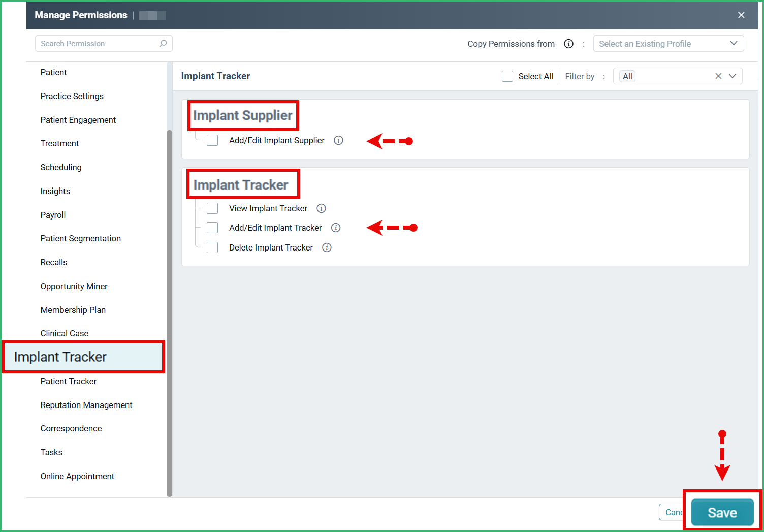The height and width of the screenshot is (532, 764).
Task: Click the category list scrollbar
Action: click(x=169, y=313)
